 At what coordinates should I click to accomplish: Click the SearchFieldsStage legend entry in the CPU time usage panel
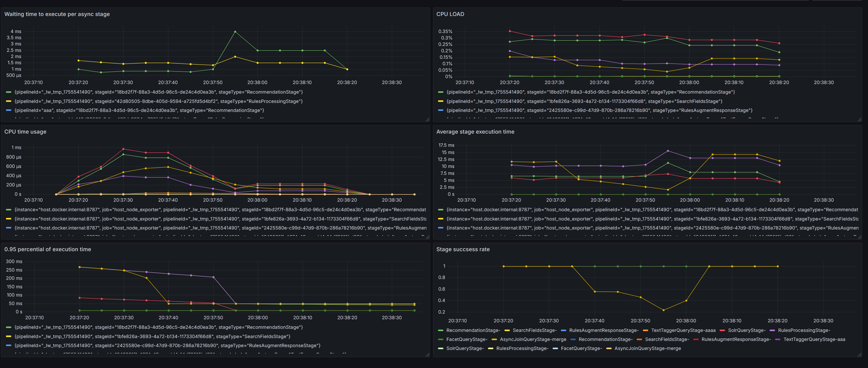coord(216,219)
